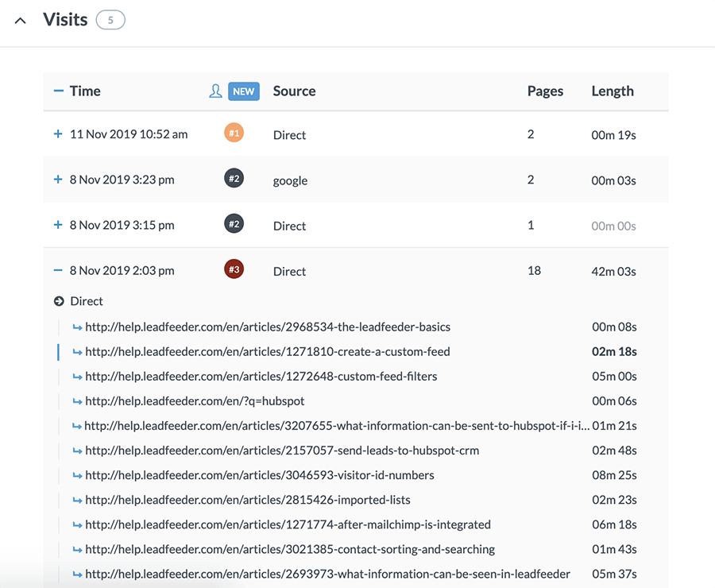Open the ?q=hubspot search link
715x588 pixels.
tap(195, 401)
